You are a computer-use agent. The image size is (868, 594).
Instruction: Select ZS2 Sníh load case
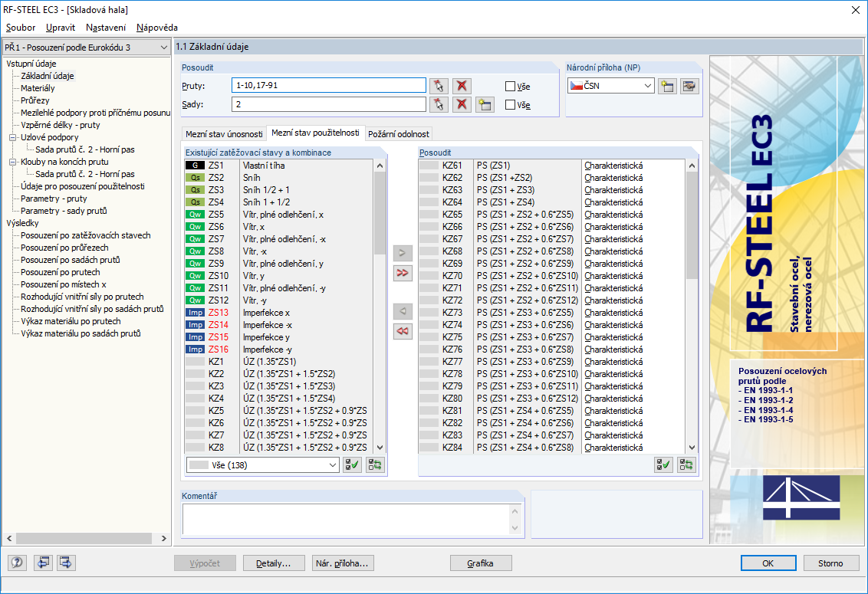[x=279, y=178]
